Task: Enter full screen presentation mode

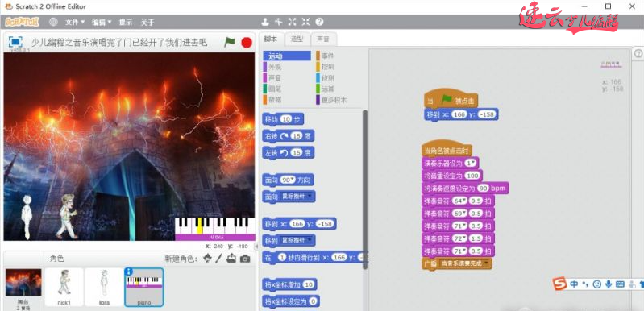Action: point(15,42)
